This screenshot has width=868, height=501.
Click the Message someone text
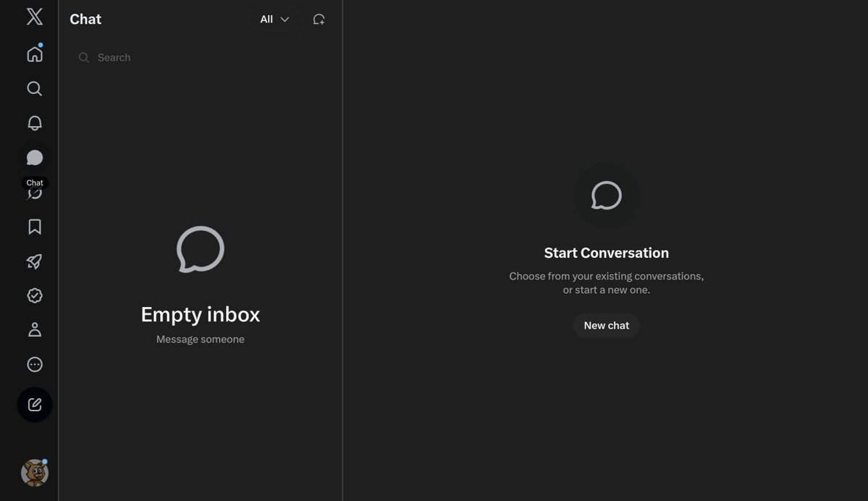click(x=201, y=340)
